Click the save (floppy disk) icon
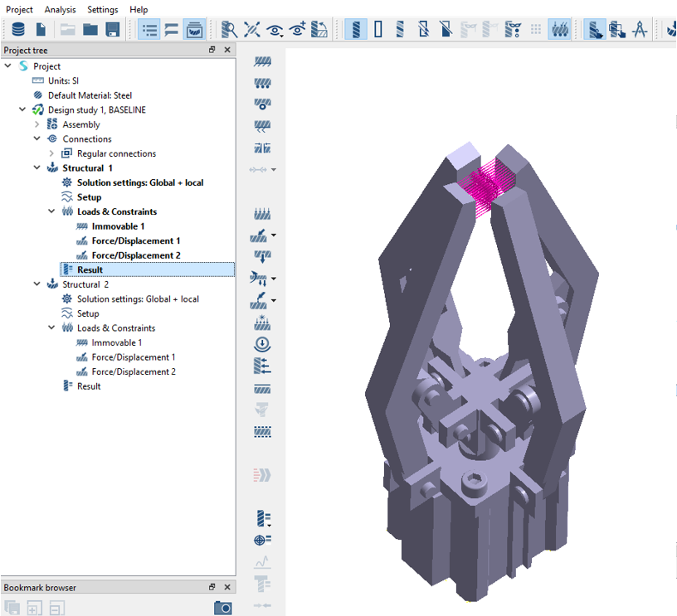 [112, 30]
